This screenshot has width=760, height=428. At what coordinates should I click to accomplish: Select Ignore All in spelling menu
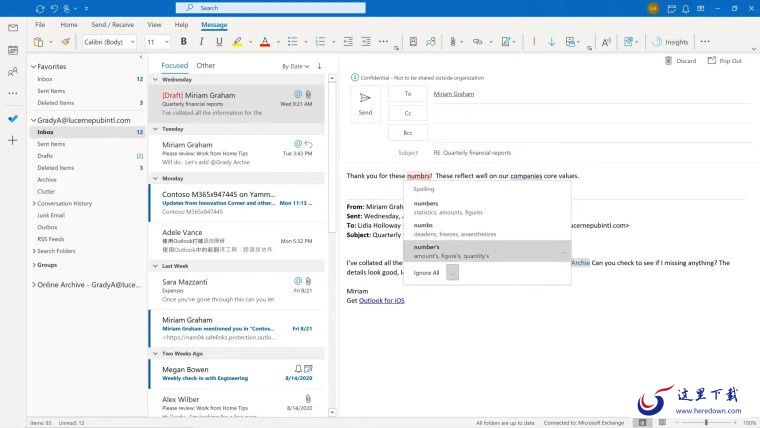click(x=426, y=273)
